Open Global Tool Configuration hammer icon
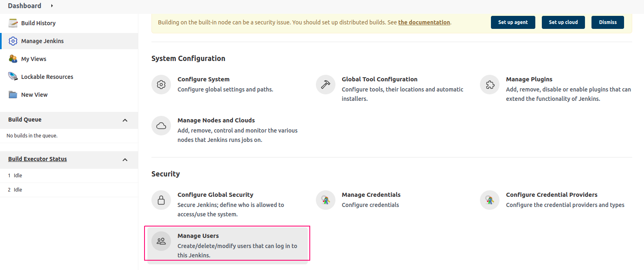 click(x=326, y=85)
